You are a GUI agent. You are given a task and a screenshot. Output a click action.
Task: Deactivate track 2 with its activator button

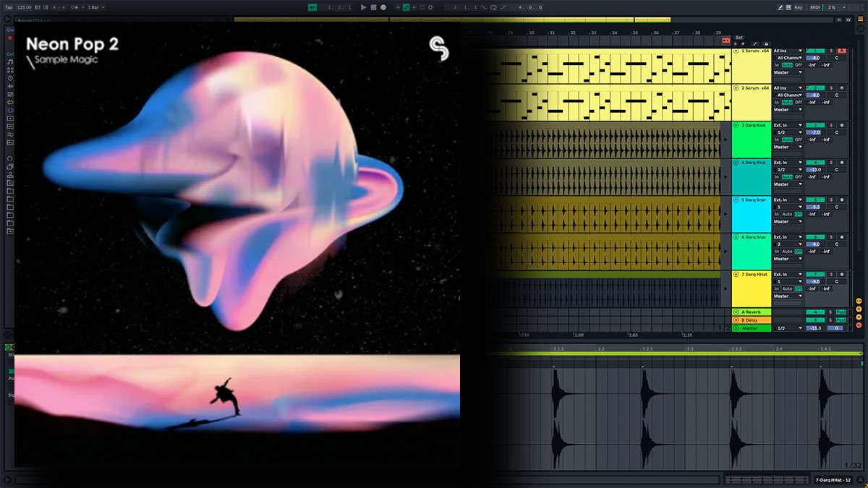815,88
